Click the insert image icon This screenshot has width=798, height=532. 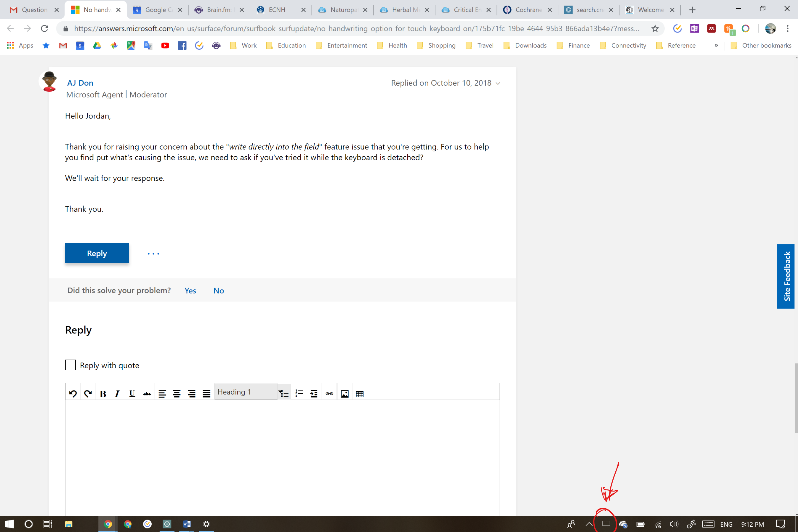coord(345,394)
